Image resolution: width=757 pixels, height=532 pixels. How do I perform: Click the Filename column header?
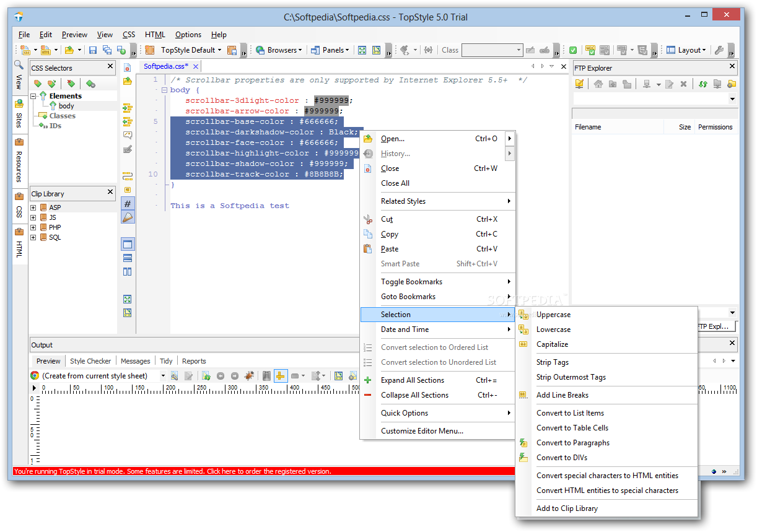pyautogui.click(x=617, y=127)
